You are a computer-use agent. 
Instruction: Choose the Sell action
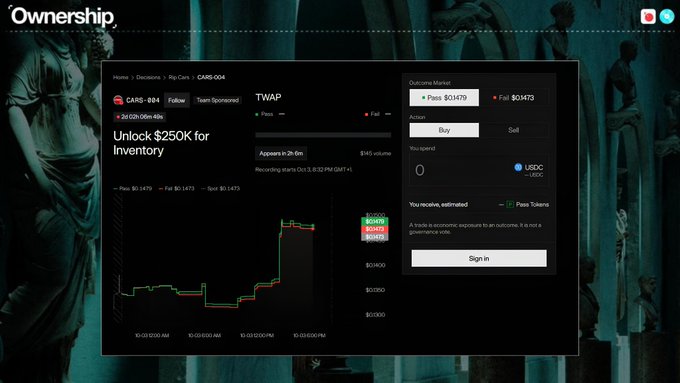(x=513, y=130)
